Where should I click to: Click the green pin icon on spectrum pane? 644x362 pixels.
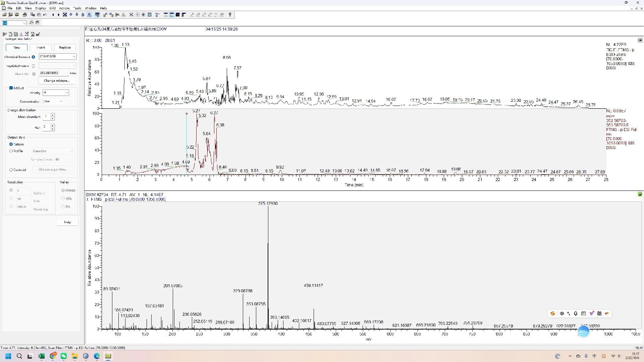pos(640,194)
